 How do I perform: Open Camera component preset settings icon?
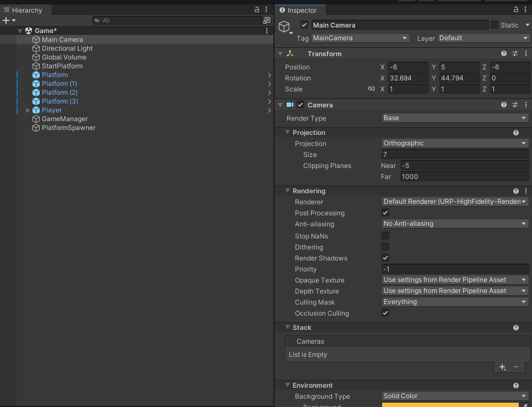515,105
